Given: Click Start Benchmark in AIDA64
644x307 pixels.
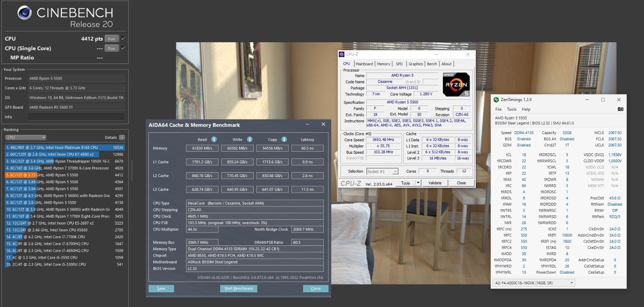Looking at the screenshot, I should pos(239,288).
